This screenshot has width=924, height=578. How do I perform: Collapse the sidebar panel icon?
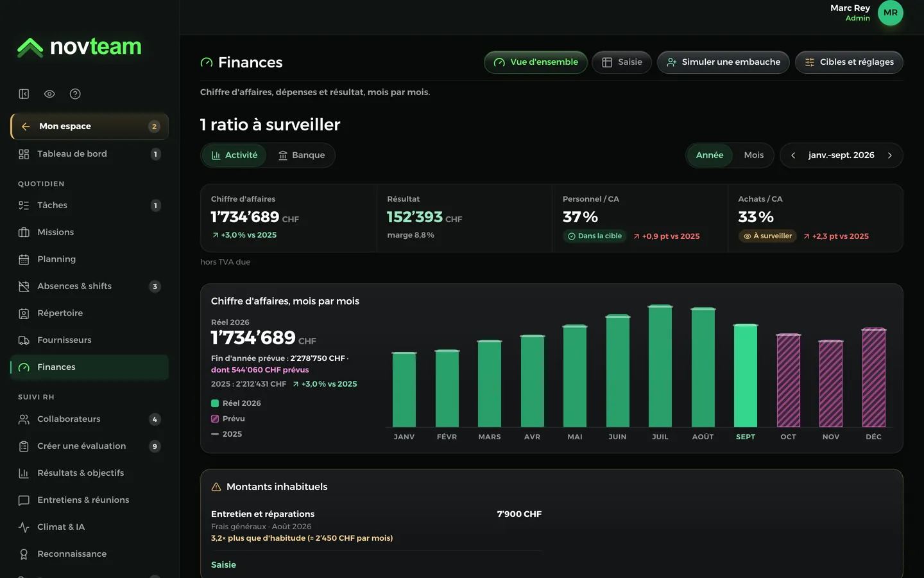click(24, 94)
